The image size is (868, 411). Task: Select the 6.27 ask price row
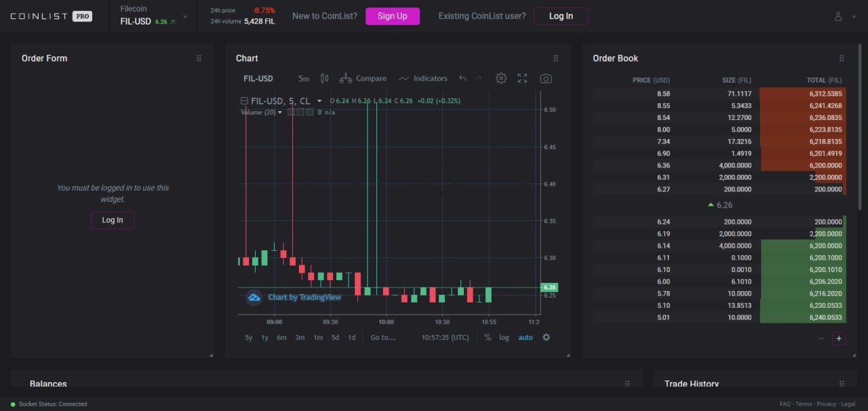[x=719, y=189]
